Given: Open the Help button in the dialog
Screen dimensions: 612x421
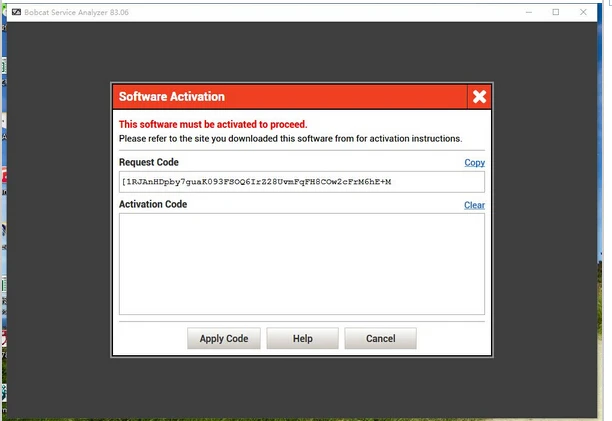Looking at the screenshot, I should click(302, 338).
